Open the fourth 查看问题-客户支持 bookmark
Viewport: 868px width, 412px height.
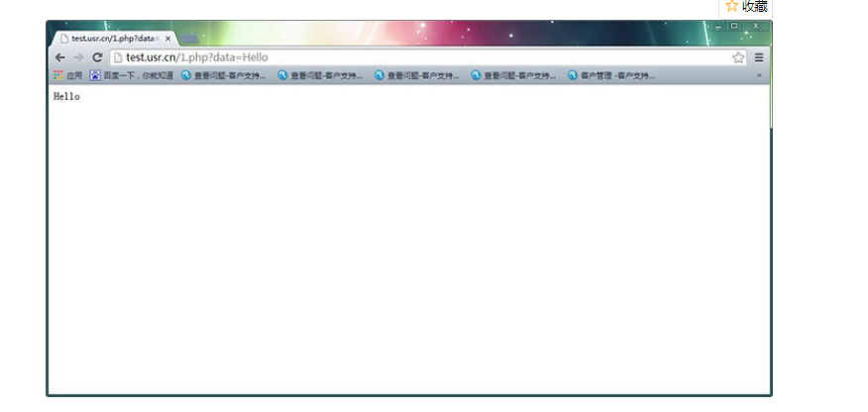(513, 75)
